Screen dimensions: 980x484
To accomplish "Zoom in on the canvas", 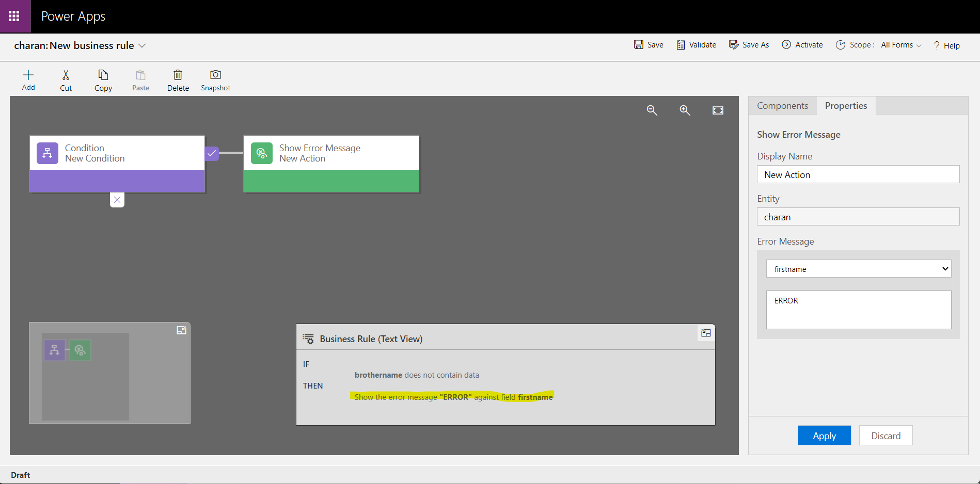I will click(x=685, y=110).
